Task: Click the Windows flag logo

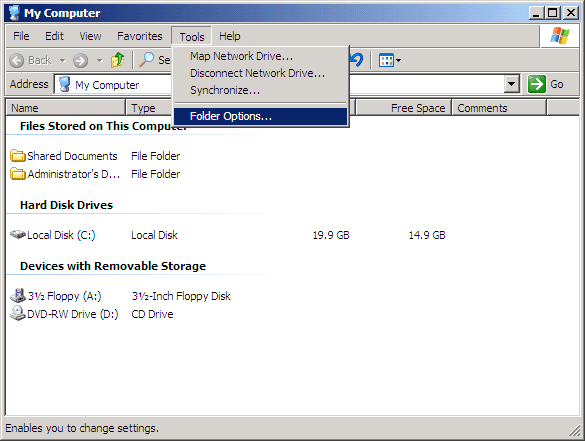Action: coord(560,36)
